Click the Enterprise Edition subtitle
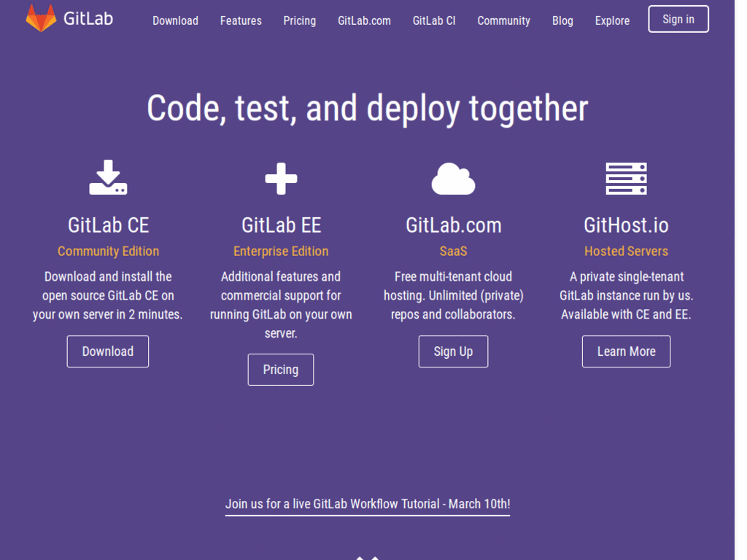The height and width of the screenshot is (560, 747). click(281, 251)
